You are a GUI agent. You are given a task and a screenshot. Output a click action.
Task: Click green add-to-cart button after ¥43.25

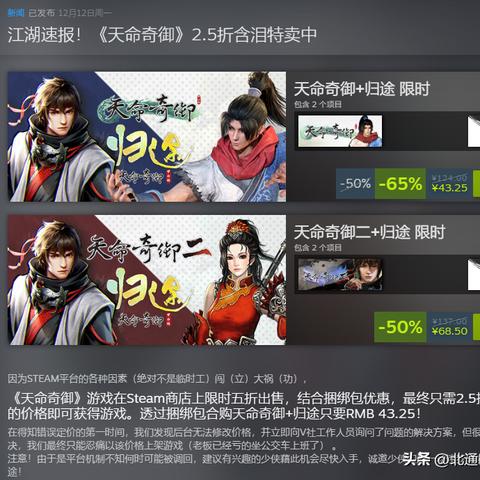tap(476, 184)
